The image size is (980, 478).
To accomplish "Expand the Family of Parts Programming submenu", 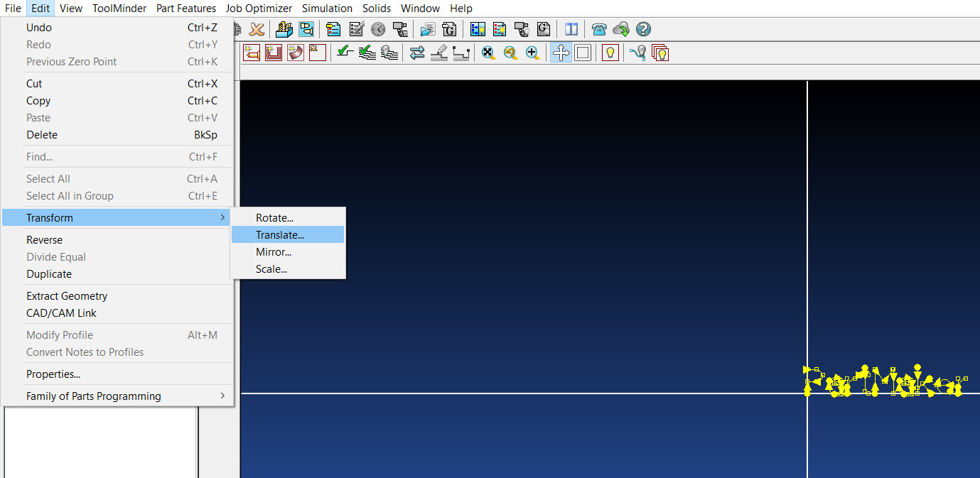I will click(93, 396).
